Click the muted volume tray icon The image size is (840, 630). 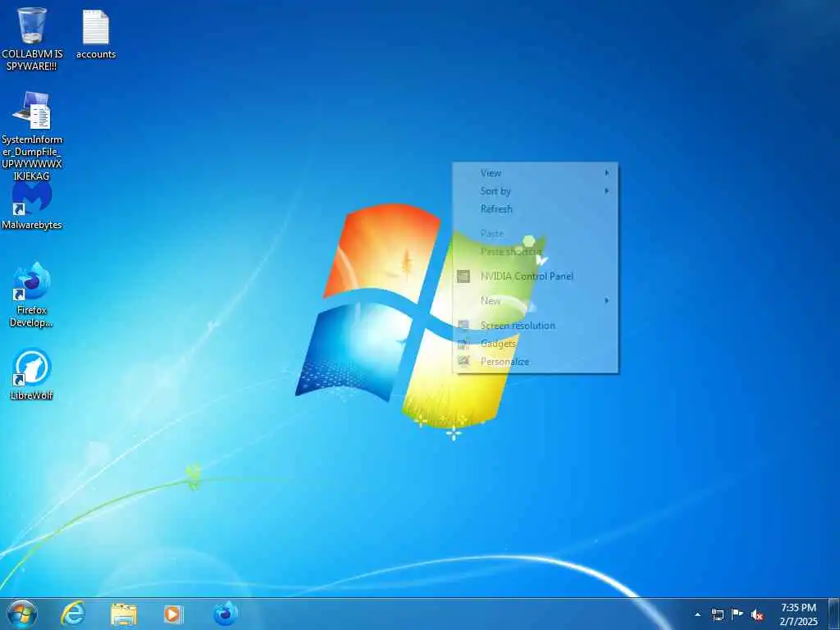pos(757,614)
